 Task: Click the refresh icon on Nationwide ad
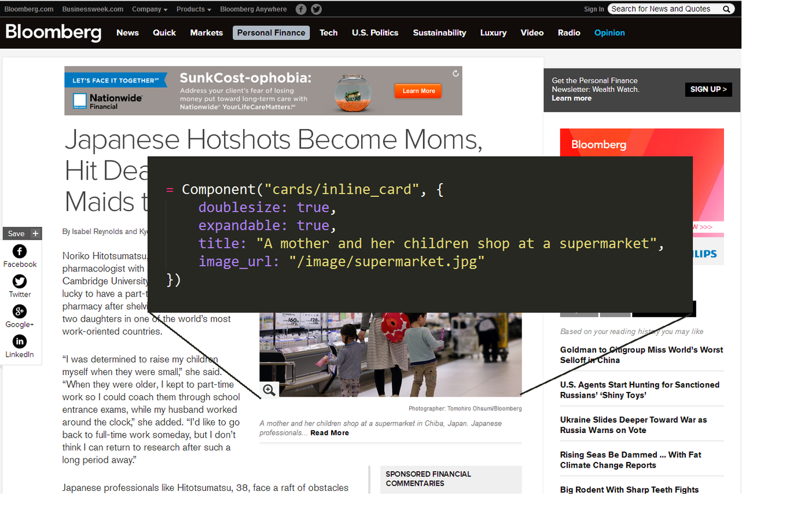point(455,74)
